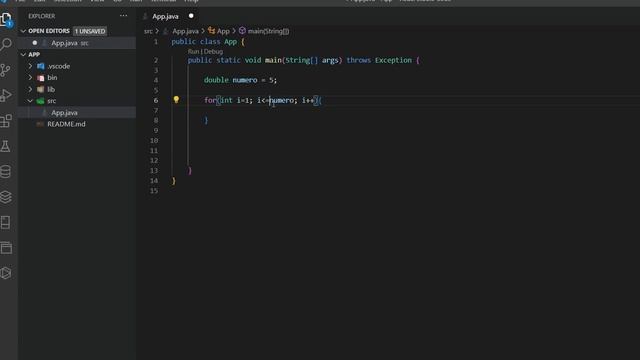Image resolution: width=640 pixels, height=360 pixels.
Task: Click the method symbol icon in breadcrumb main
Action: pyautogui.click(x=242, y=31)
